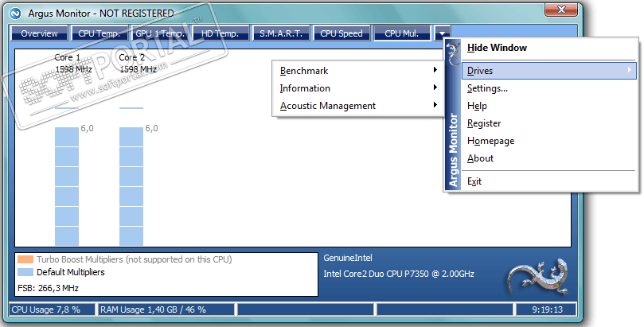Click the dropdown arrow next to the tabs

(x=442, y=33)
